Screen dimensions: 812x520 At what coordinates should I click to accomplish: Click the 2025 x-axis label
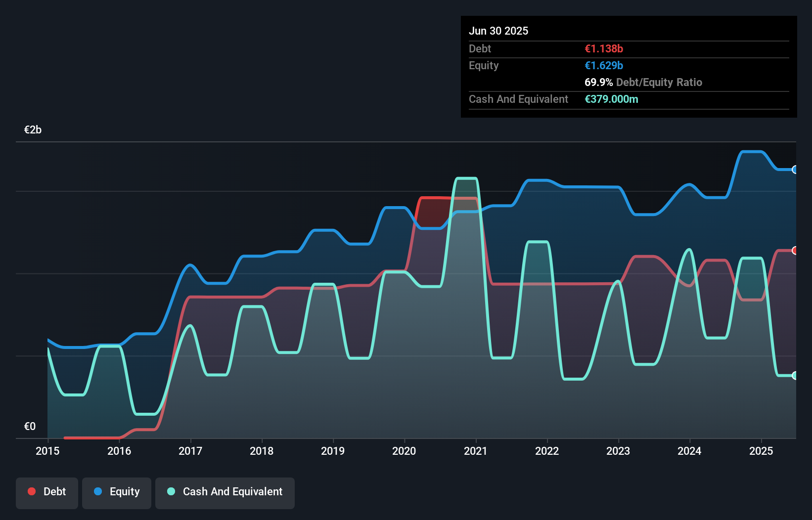point(761,451)
